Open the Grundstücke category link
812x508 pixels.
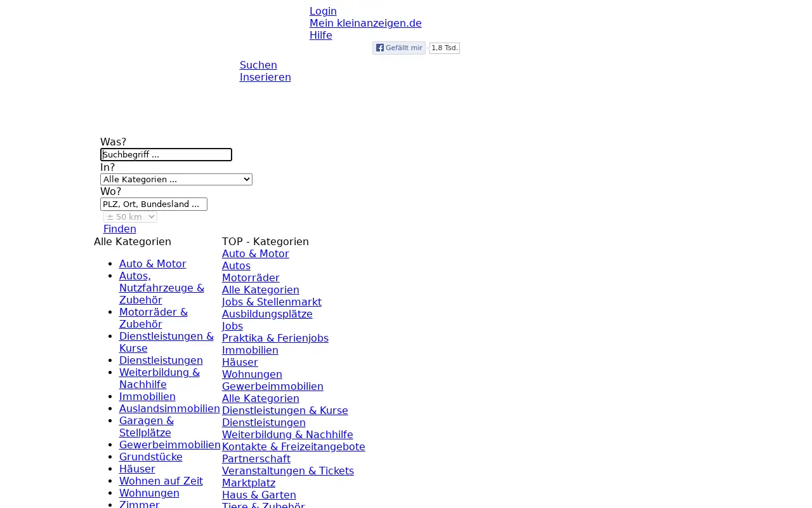point(151,457)
